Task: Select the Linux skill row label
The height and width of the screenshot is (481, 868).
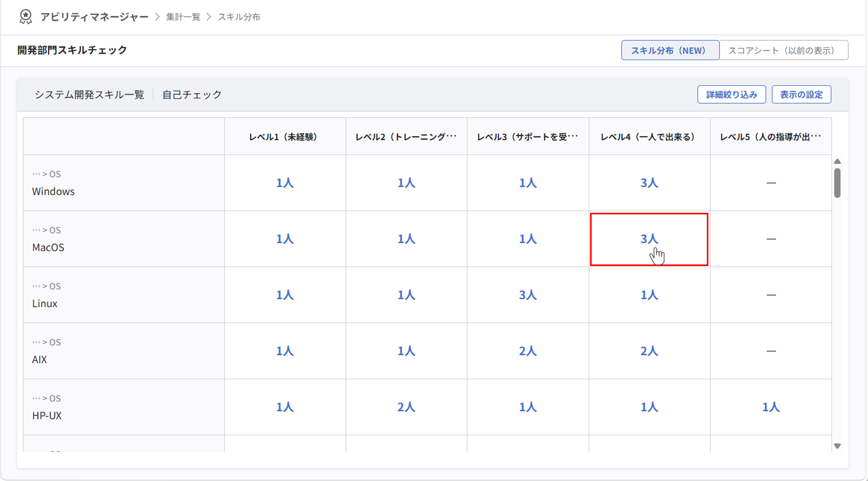Action: click(45, 304)
